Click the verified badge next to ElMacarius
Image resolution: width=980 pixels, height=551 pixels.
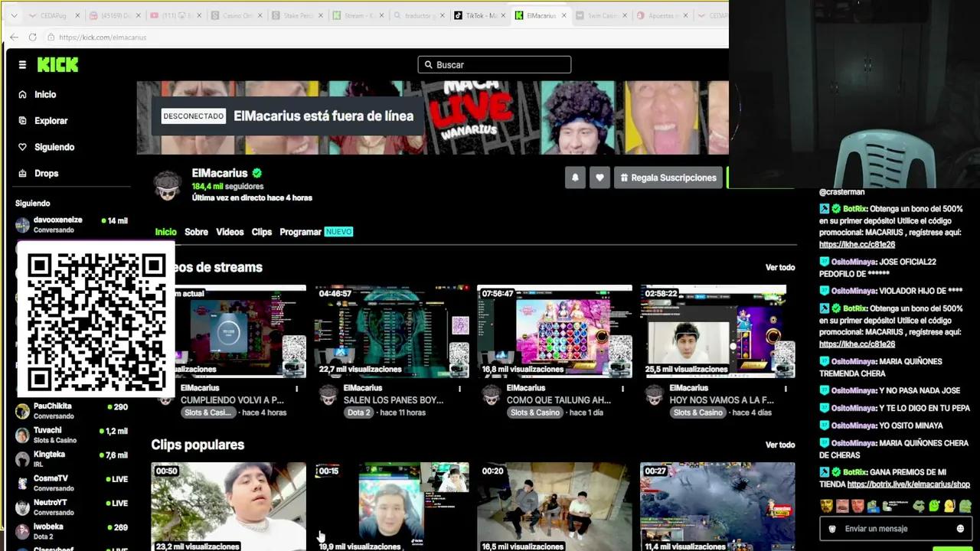click(257, 174)
